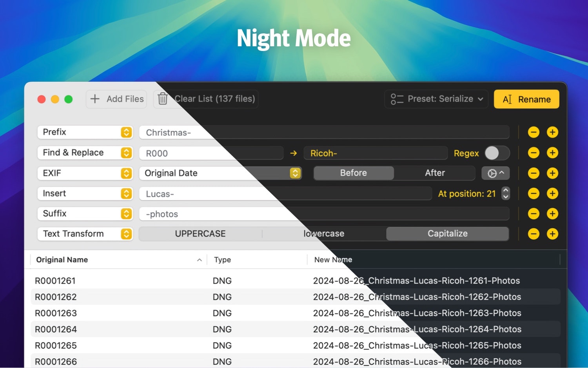Select the R0001266 file row
Viewport: 588px width, 368px height.
296,361
